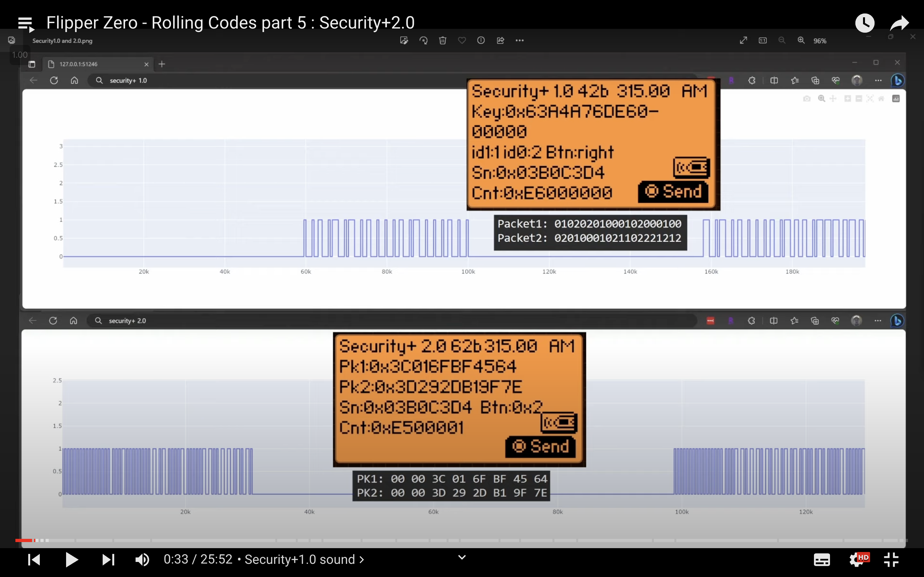Skip to next video
Screen dimensions: 924x577
pyautogui.click(x=108, y=559)
